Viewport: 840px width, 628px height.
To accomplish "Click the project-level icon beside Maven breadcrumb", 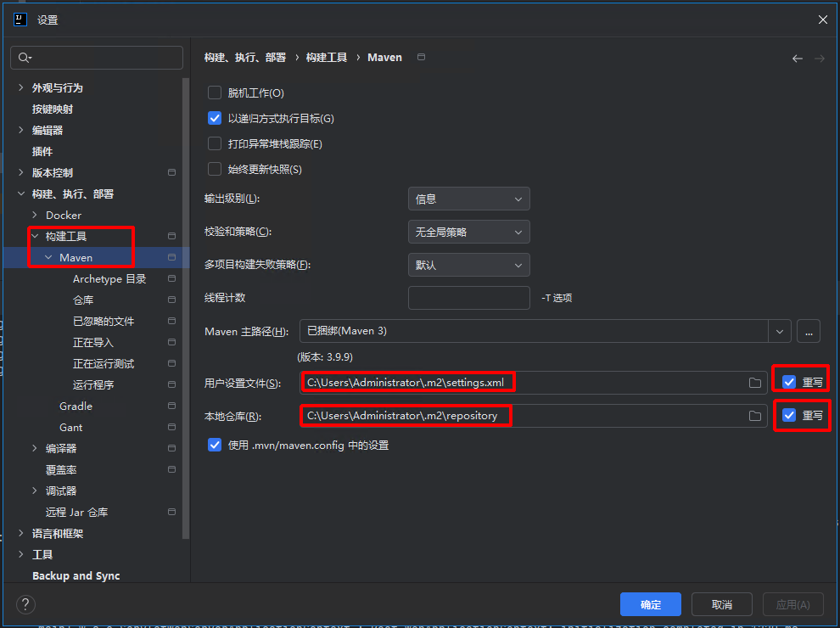I will [422, 57].
